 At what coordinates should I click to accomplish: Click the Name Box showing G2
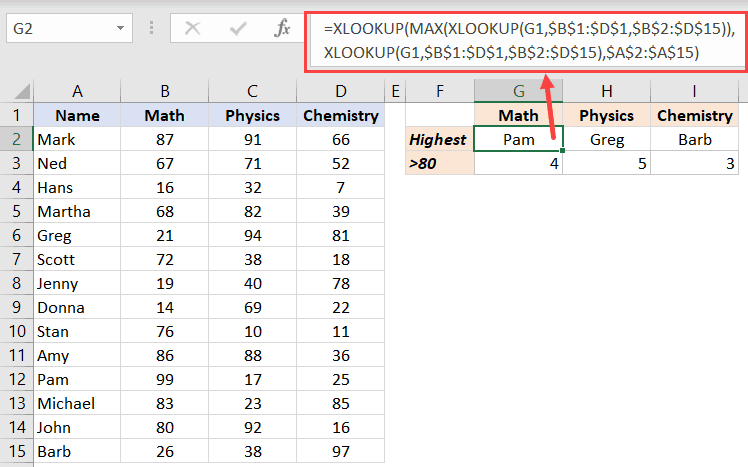click(69, 28)
